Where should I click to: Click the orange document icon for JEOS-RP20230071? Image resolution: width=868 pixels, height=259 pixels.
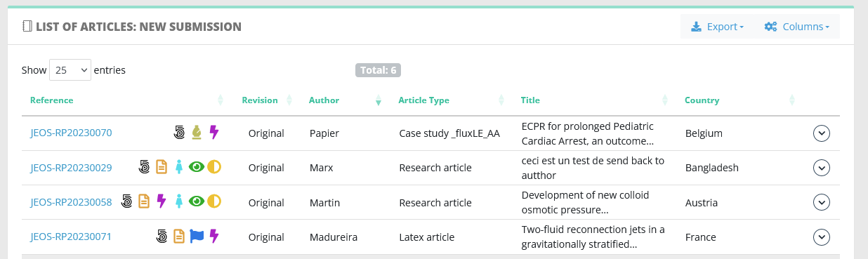pyautogui.click(x=179, y=237)
